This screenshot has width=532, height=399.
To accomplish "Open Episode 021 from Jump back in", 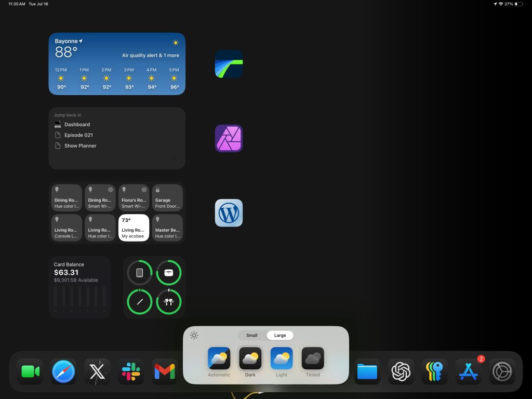I will coord(78,135).
